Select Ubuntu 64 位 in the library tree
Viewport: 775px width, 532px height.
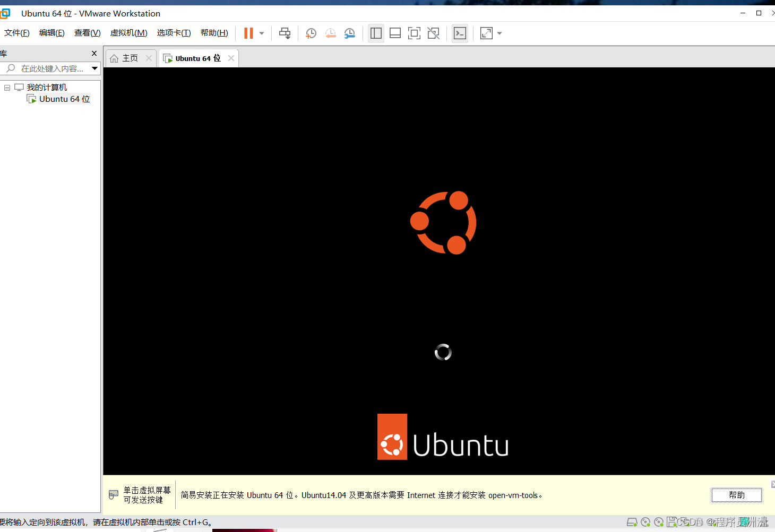(x=63, y=99)
